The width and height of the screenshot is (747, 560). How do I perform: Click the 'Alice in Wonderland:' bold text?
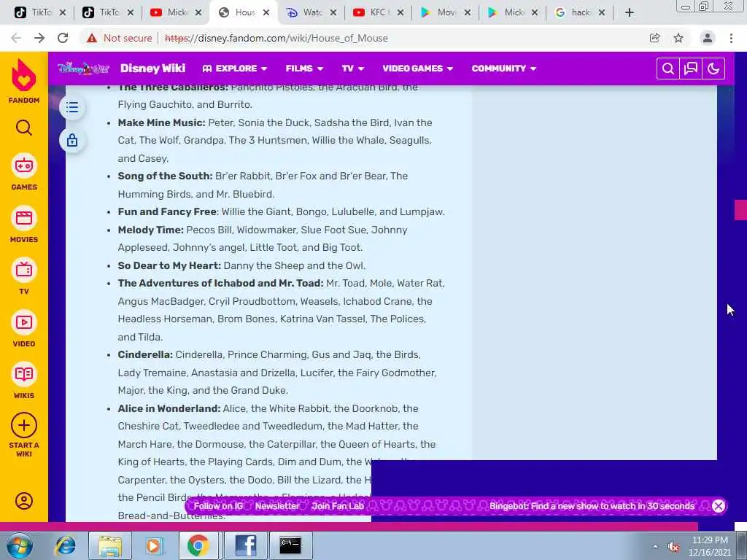pos(169,408)
